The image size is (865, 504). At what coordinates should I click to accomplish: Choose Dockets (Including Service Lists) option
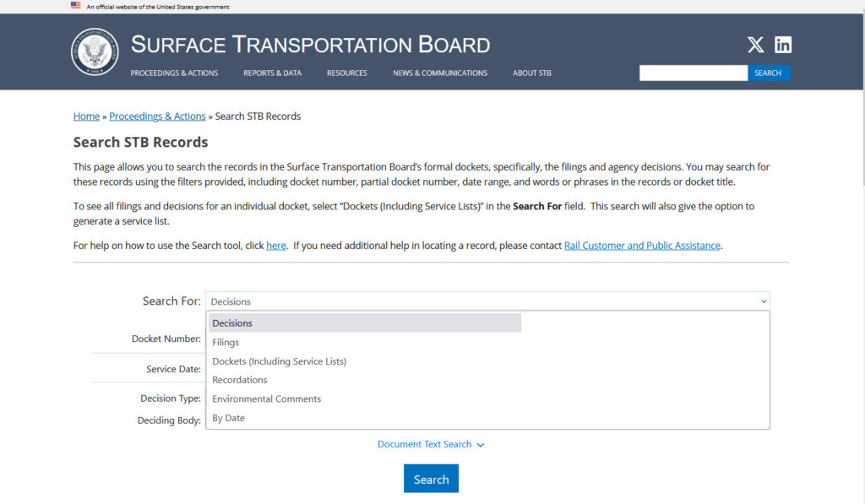coord(279,361)
